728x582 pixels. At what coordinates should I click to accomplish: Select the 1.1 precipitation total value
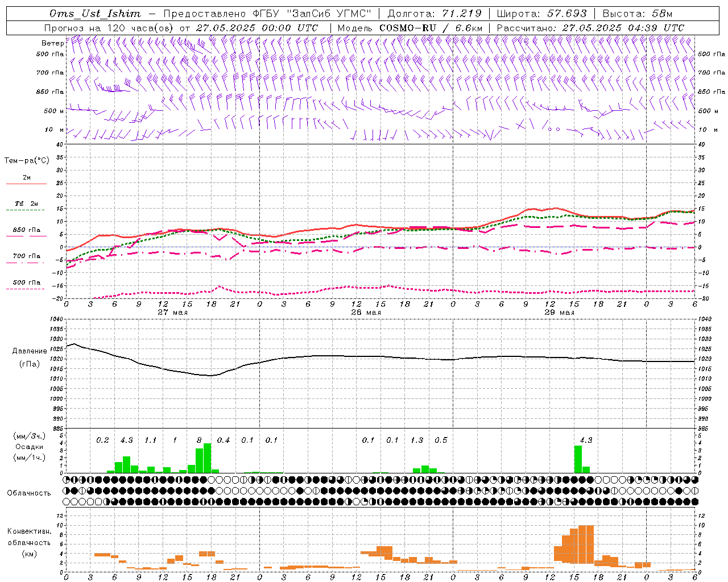point(151,440)
